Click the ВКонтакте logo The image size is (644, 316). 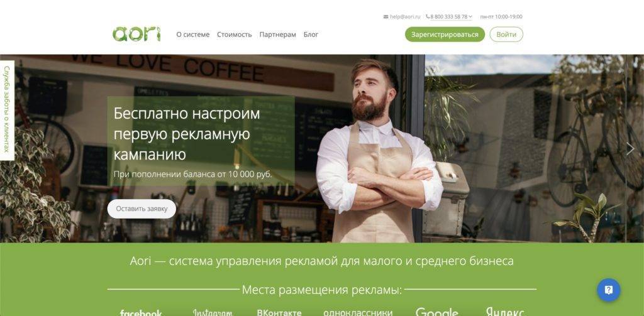coord(279,313)
